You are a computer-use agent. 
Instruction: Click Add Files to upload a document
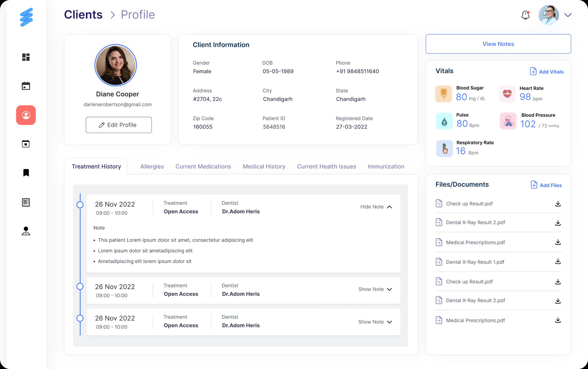pyautogui.click(x=547, y=185)
